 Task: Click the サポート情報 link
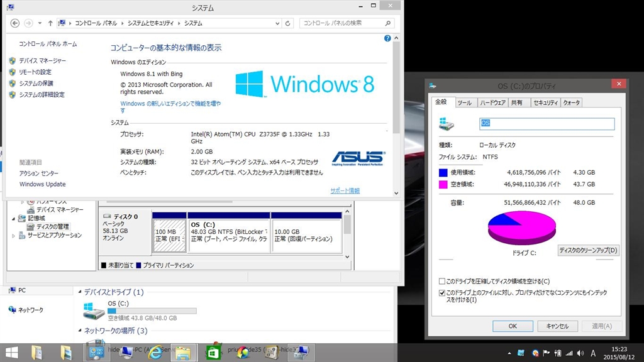coord(345,191)
